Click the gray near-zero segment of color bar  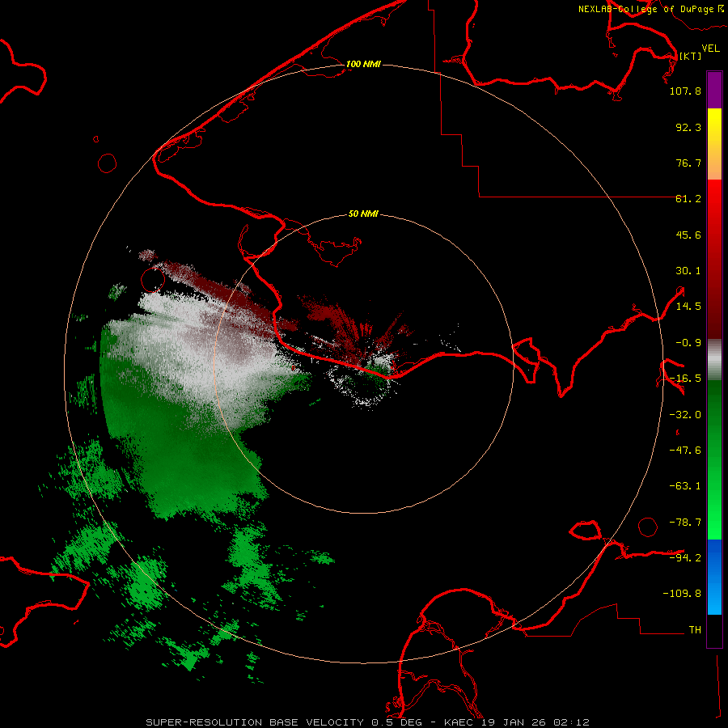(x=714, y=360)
